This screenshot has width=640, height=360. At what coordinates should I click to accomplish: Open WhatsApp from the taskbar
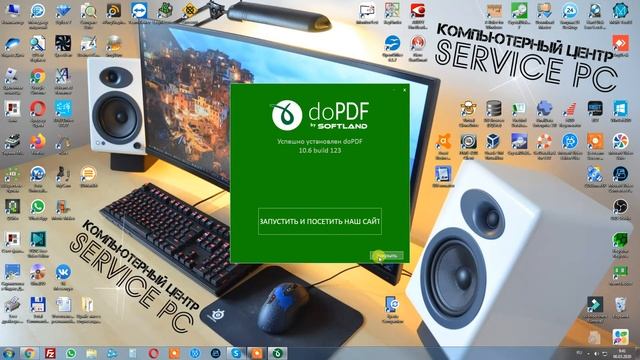71,353
